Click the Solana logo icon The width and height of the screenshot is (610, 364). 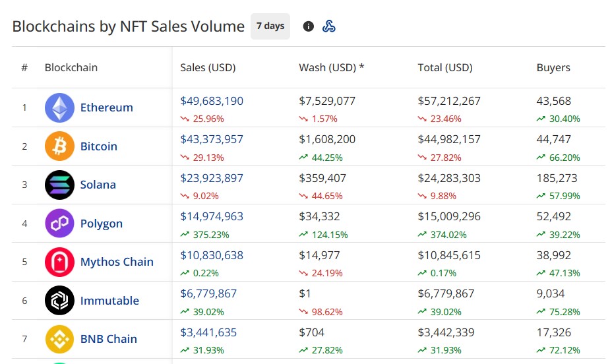[x=59, y=185]
